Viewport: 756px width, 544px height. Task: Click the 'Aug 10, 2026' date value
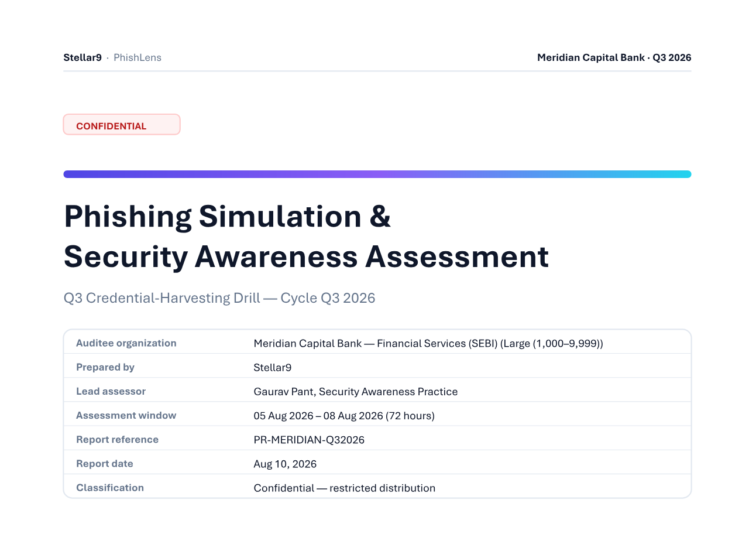(285, 464)
